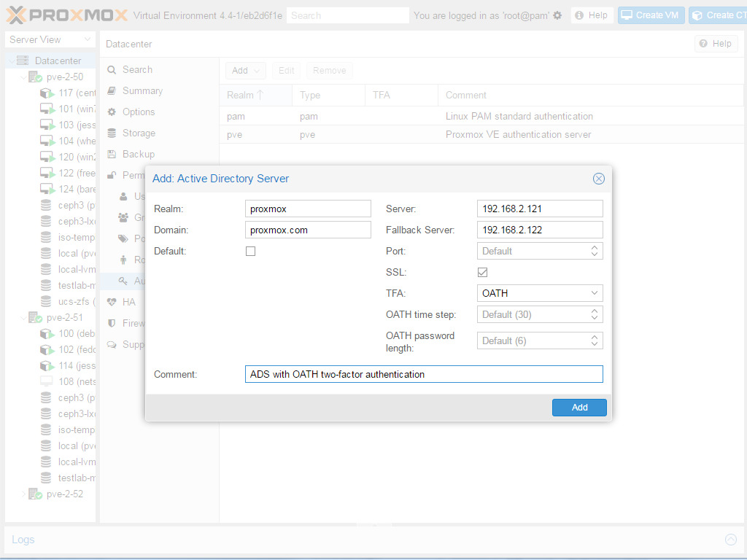The width and height of the screenshot is (747, 560).
Task: Select VM 101 monitor icon
Action: click(x=47, y=109)
